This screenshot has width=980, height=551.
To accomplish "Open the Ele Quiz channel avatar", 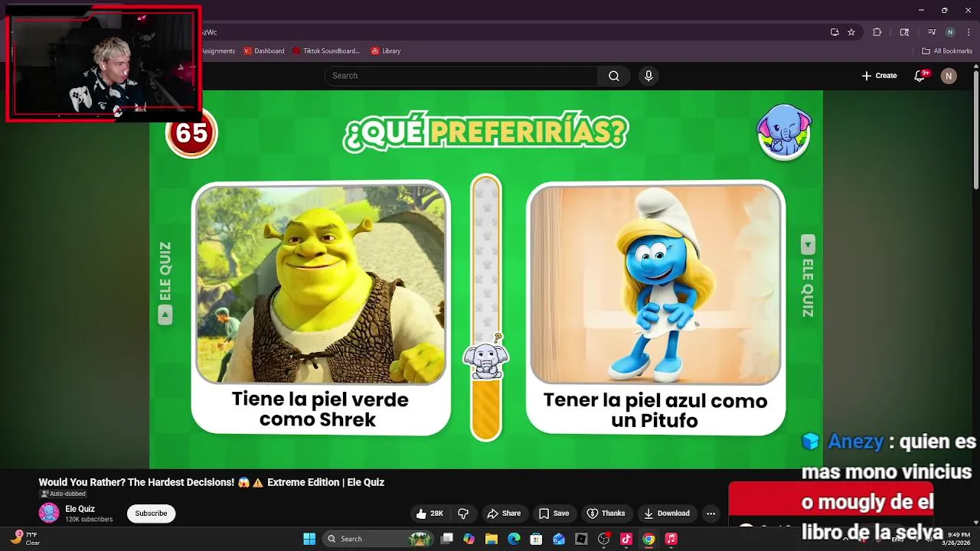I will (49, 514).
